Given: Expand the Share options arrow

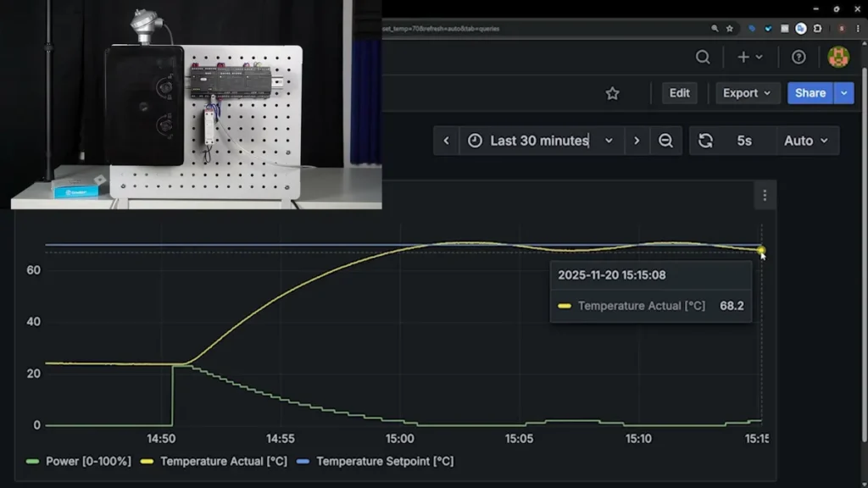Looking at the screenshot, I should (843, 93).
